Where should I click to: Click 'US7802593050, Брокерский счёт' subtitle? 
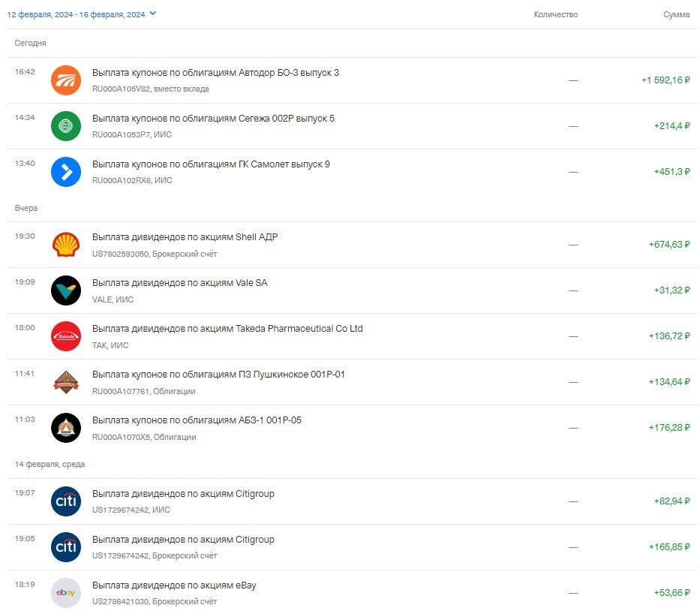coord(155,254)
